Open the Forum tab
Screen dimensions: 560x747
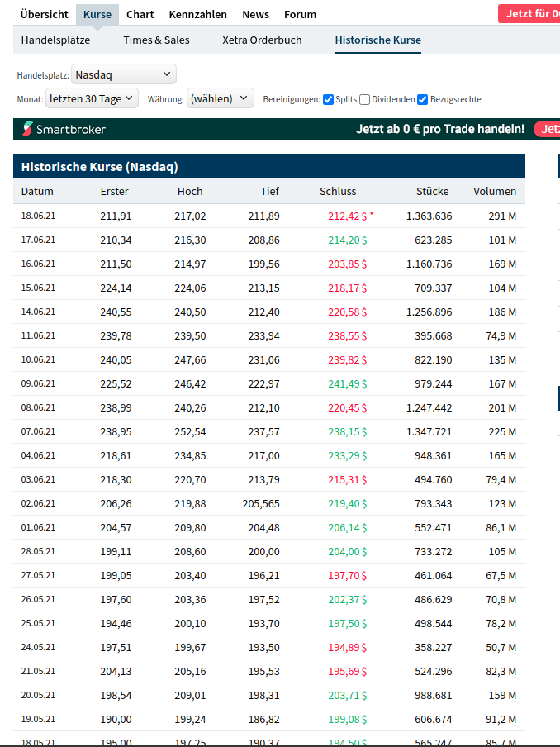(x=300, y=15)
